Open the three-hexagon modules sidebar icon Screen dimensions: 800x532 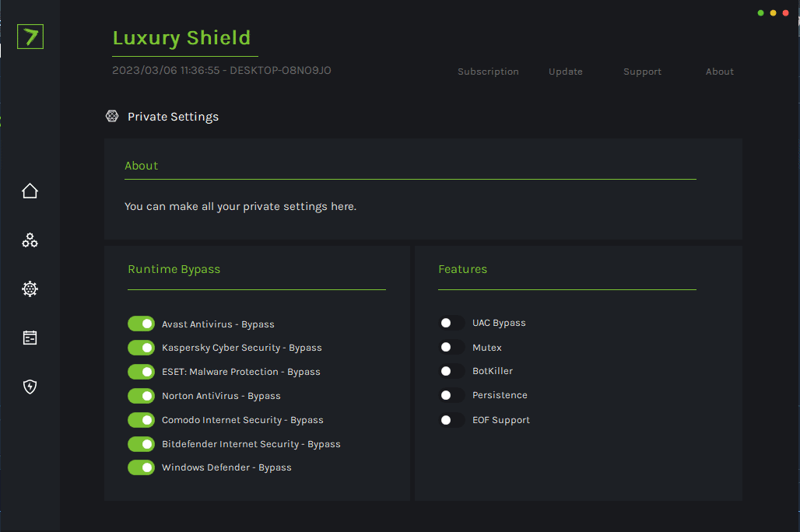point(30,240)
